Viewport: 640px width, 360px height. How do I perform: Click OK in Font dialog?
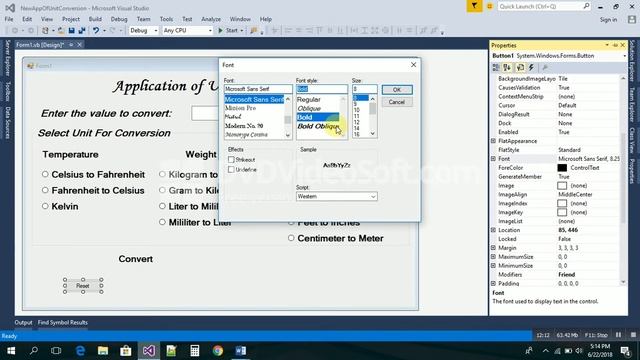(x=397, y=90)
